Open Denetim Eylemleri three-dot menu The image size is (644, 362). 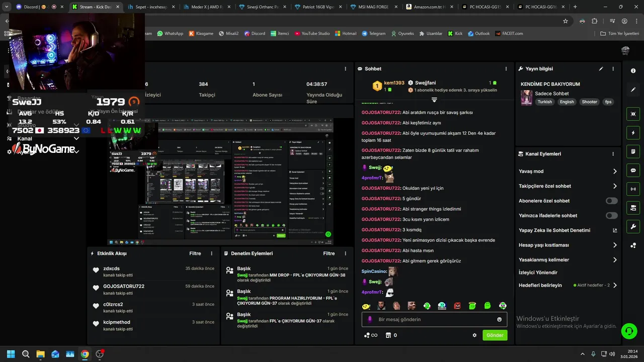click(x=345, y=253)
